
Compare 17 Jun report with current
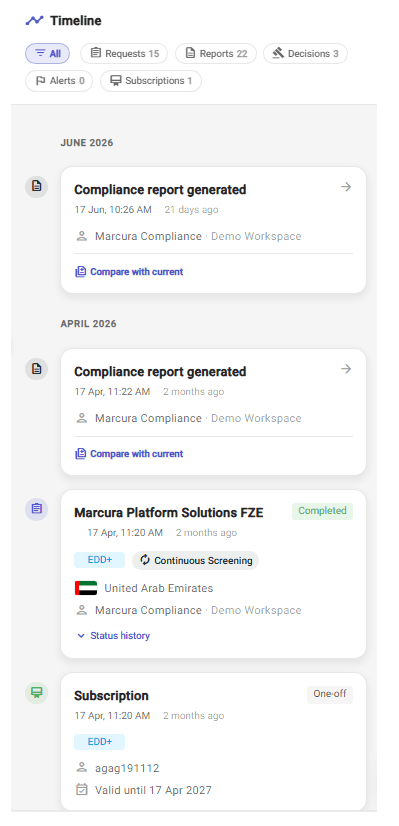coord(129,272)
